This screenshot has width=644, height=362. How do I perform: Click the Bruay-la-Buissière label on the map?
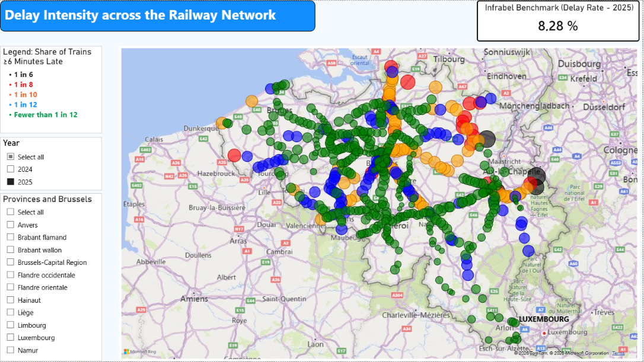tap(217, 207)
